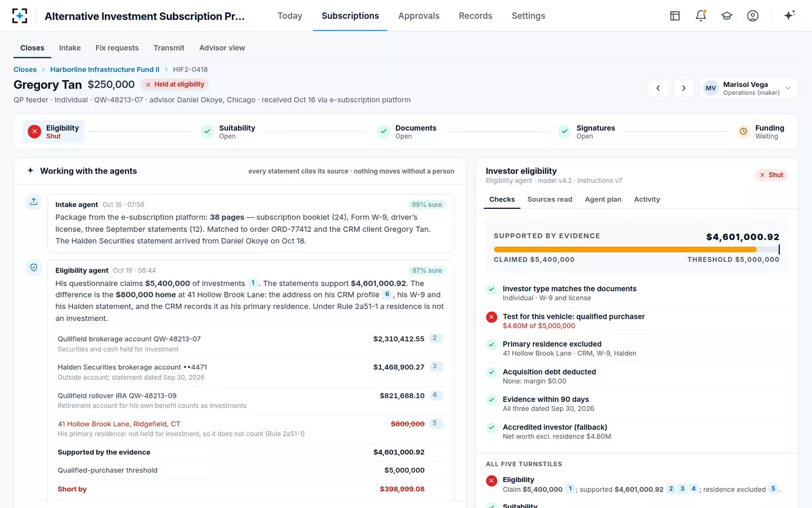Switch to the Today nav tab
The height and width of the screenshot is (508, 812).
(290, 16)
